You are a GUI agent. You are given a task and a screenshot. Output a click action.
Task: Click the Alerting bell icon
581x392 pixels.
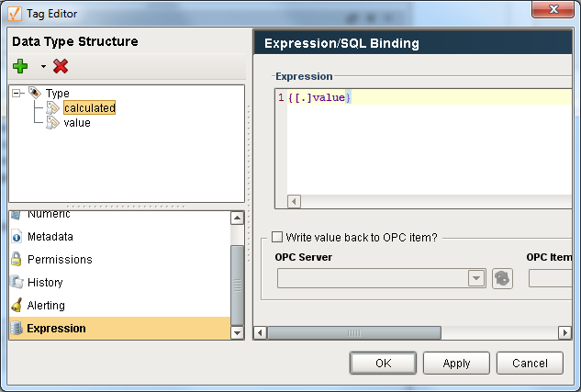pyautogui.click(x=17, y=306)
